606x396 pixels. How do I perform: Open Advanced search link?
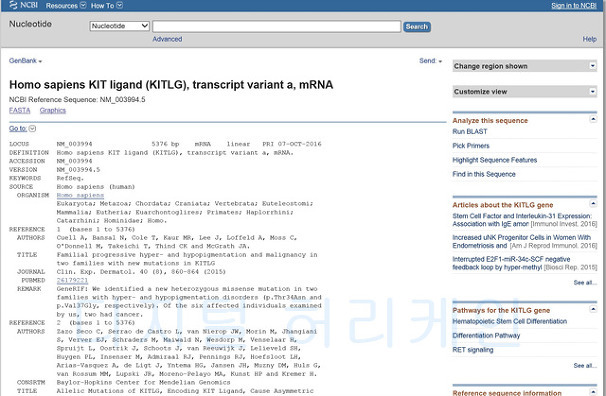(167, 39)
